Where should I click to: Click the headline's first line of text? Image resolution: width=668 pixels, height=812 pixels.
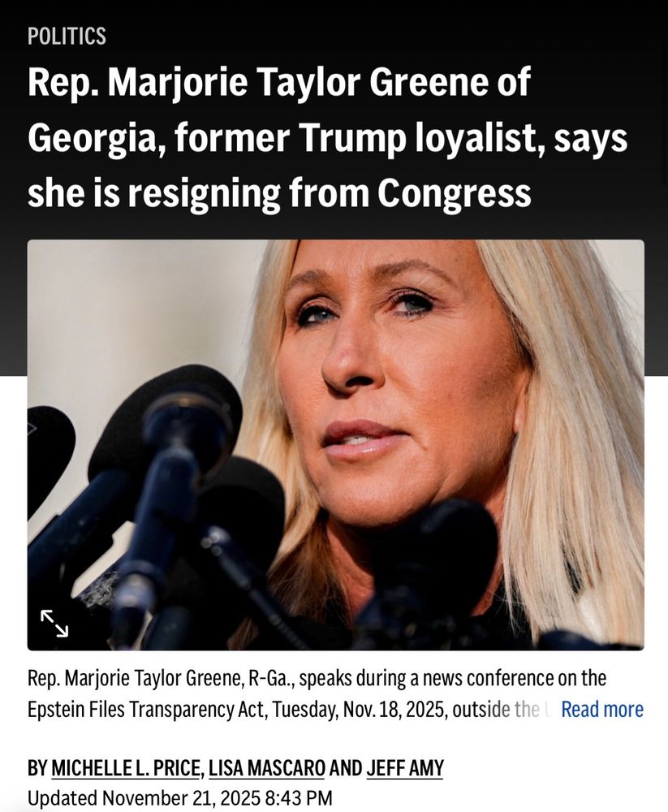click(x=279, y=84)
